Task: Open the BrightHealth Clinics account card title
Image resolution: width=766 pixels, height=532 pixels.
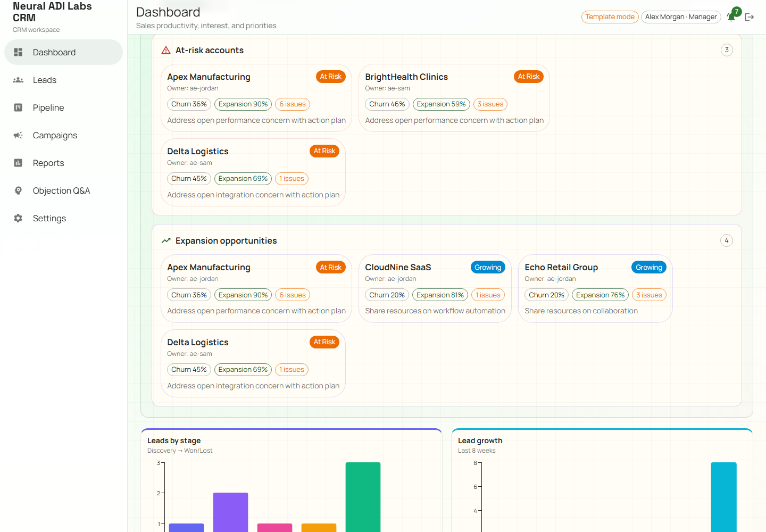Action: 406,77
